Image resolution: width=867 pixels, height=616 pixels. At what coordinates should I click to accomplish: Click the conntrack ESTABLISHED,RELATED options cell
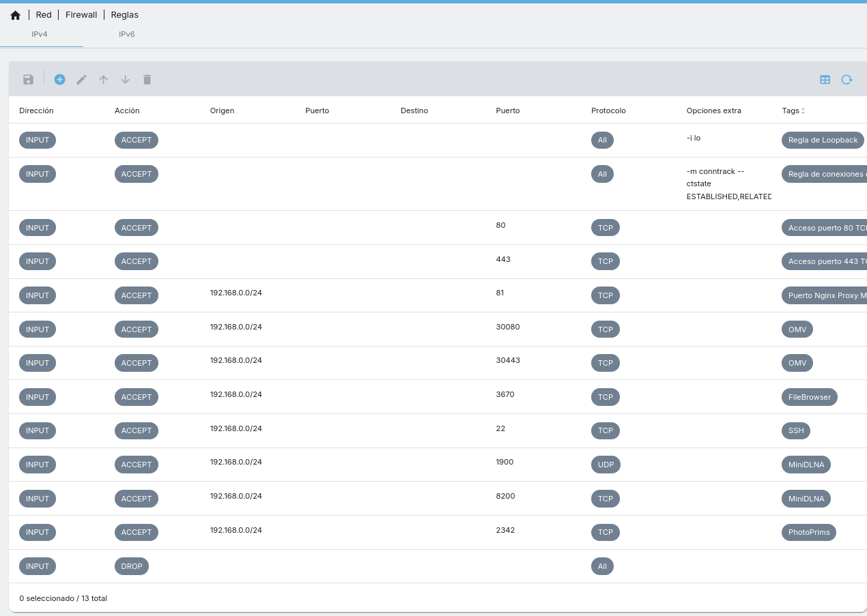(x=729, y=184)
